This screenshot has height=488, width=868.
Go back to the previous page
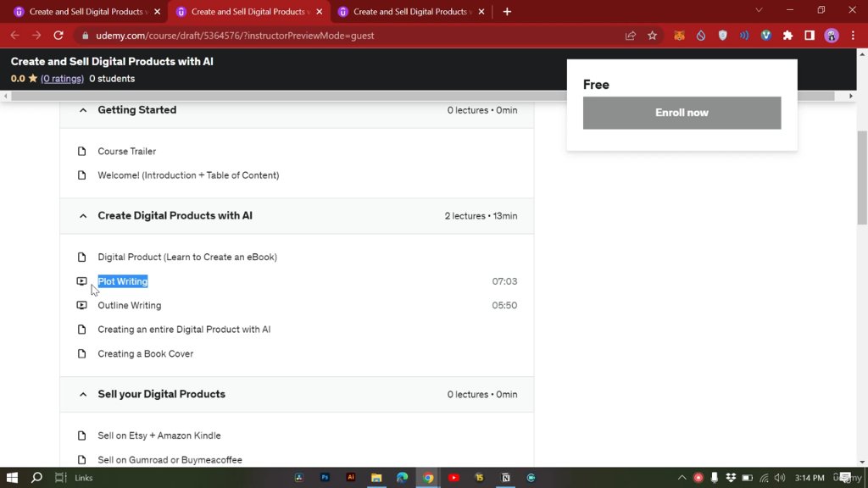coord(15,36)
